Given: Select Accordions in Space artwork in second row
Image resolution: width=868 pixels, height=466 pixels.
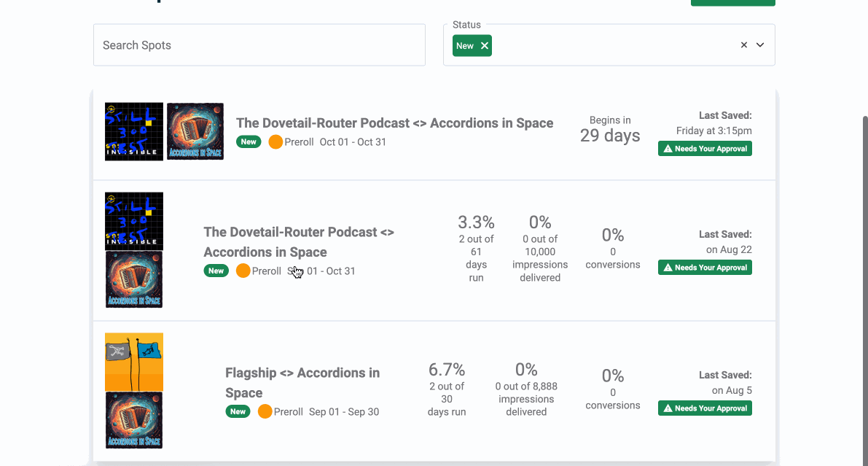Looking at the screenshot, I should [134, 279].
